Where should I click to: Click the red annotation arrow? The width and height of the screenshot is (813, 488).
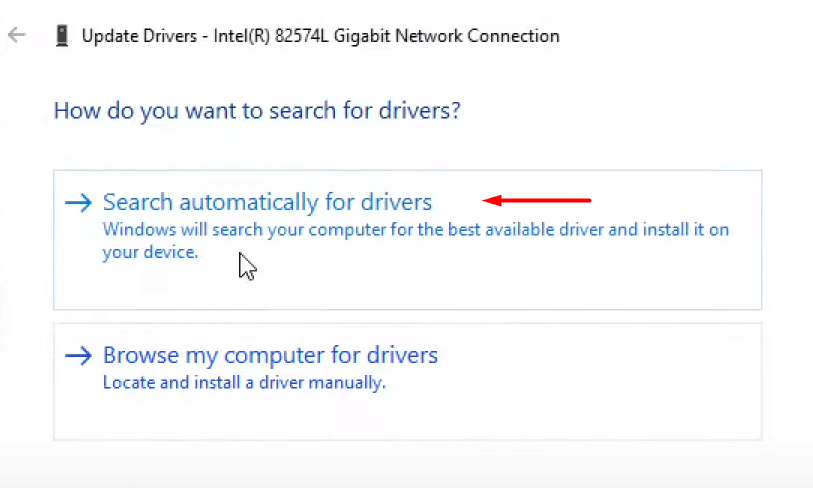(x=537, y=200)
